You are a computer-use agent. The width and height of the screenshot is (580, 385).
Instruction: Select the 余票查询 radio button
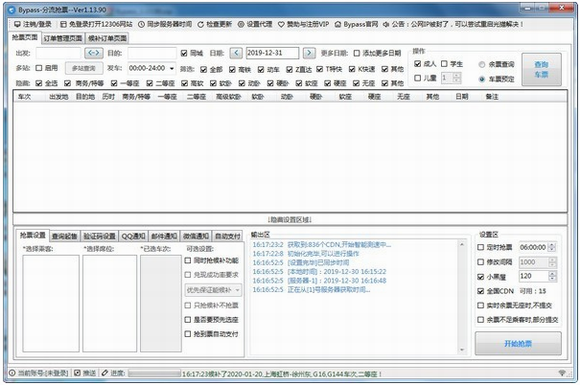point(482,64)
